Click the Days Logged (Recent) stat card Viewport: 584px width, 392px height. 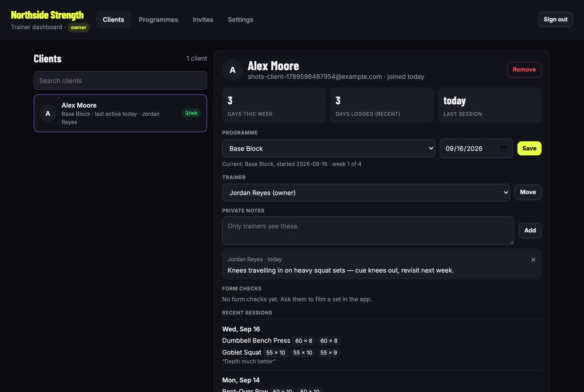[382, 105]
